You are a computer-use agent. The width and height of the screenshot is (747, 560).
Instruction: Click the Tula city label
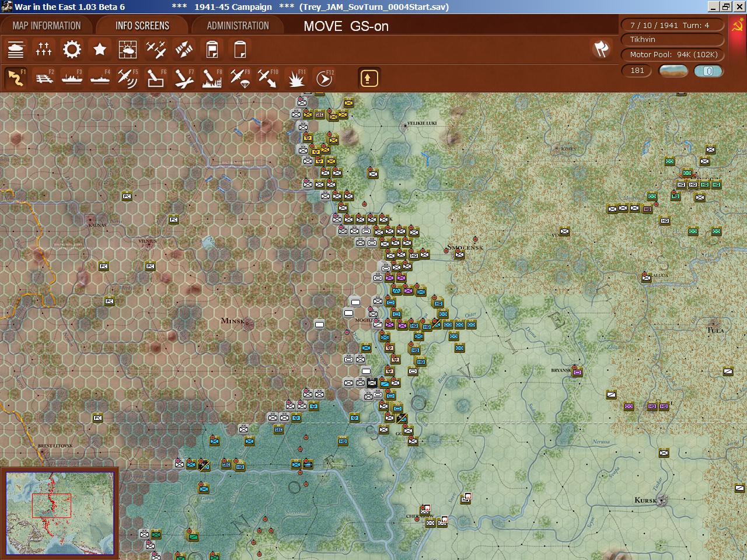(x=715, y=330)
